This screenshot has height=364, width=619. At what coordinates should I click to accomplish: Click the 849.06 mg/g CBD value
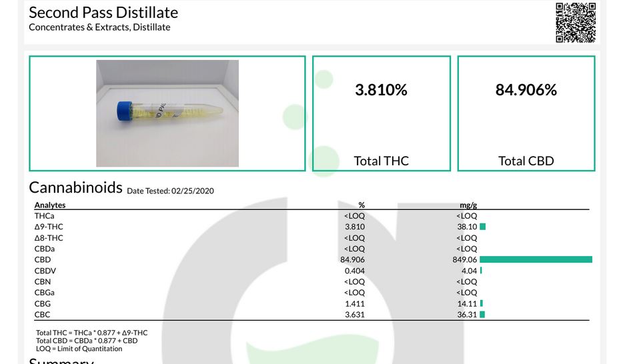464,260
